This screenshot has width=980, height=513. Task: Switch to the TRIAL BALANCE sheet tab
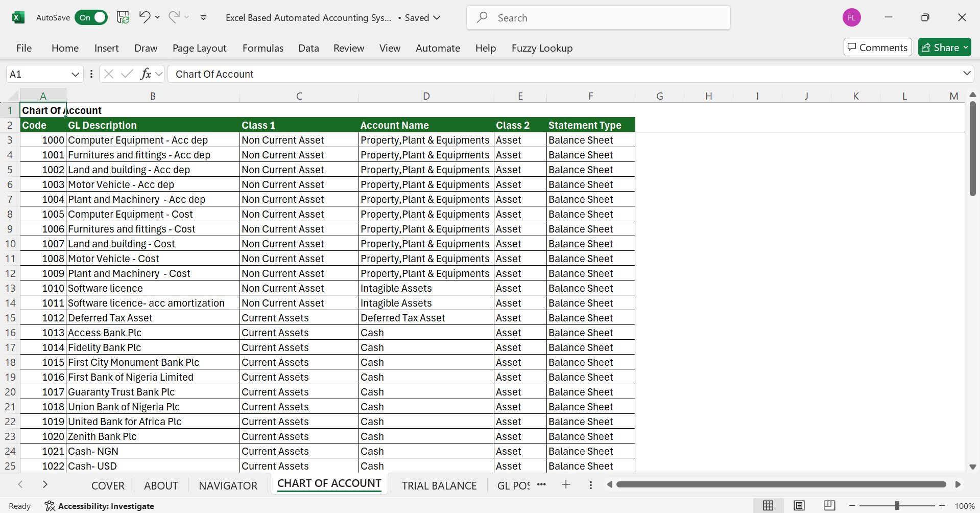[x=439, y=485]
